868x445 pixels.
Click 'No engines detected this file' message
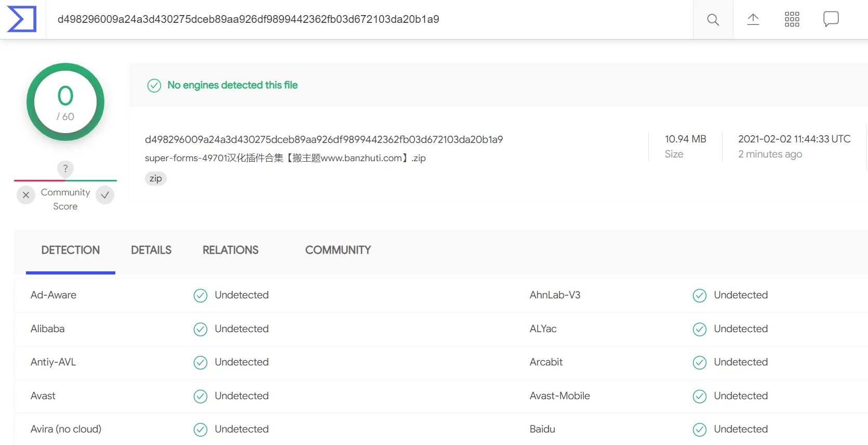[x=233, y=85]
